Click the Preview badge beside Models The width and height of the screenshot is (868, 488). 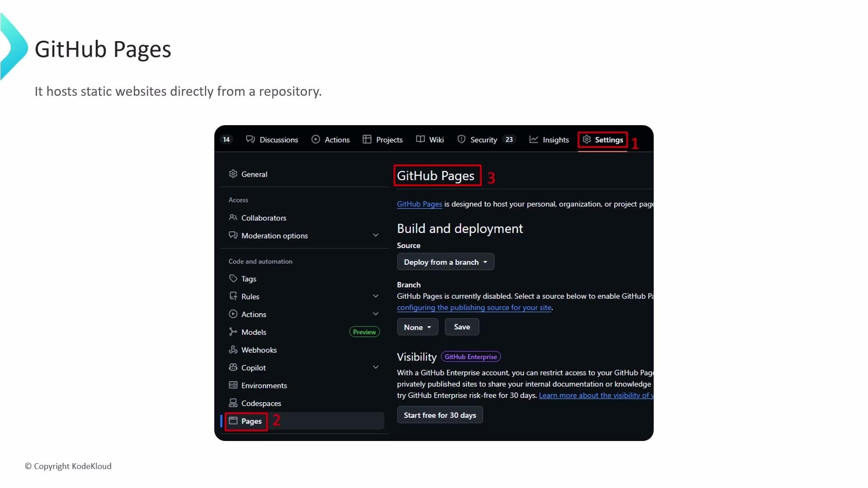click(364, 332)
